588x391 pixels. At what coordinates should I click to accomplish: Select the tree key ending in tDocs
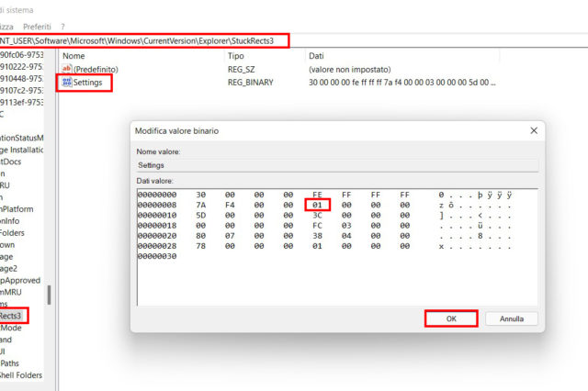[10, 162]
